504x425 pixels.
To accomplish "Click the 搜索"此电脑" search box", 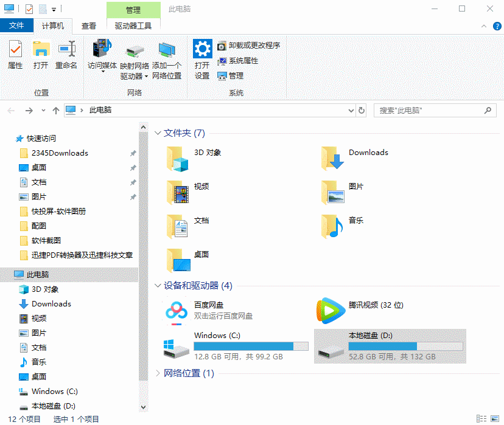I will [x=435, y=111].
